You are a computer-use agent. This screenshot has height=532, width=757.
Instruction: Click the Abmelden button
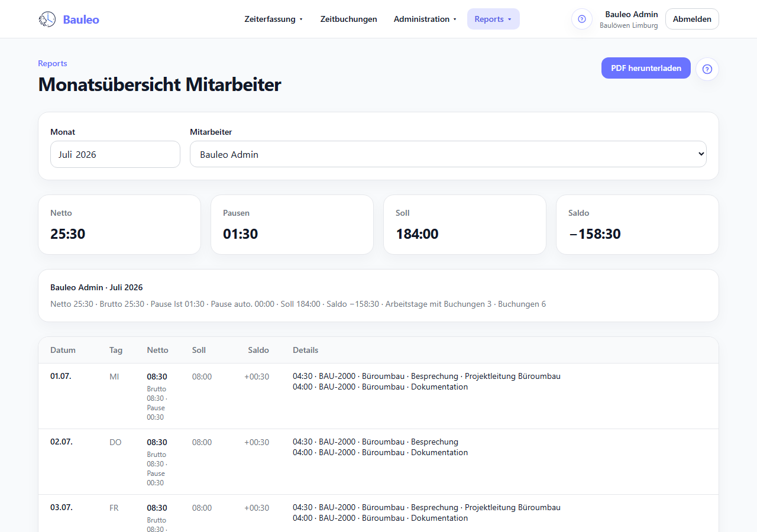pos(692,19)
